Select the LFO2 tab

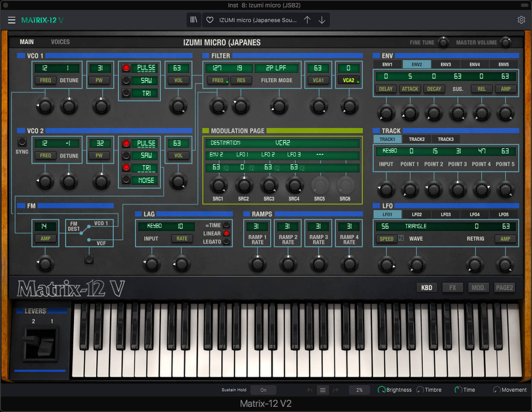pos(417,214)
